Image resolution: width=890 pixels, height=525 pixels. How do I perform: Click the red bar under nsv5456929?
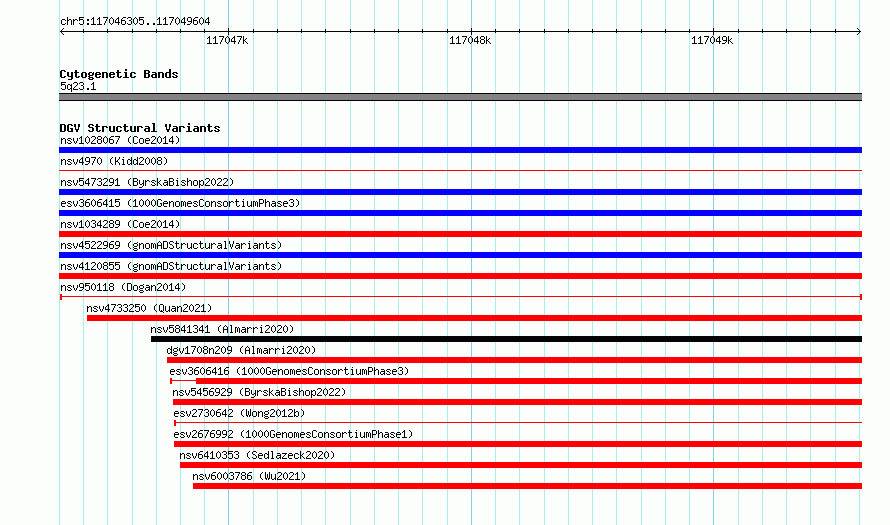click(x=517, y=402)
